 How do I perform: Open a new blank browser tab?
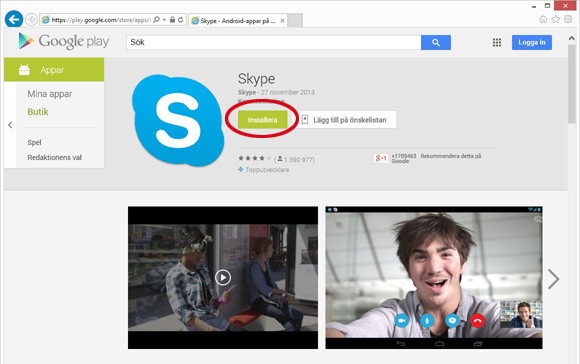point(295,21)
